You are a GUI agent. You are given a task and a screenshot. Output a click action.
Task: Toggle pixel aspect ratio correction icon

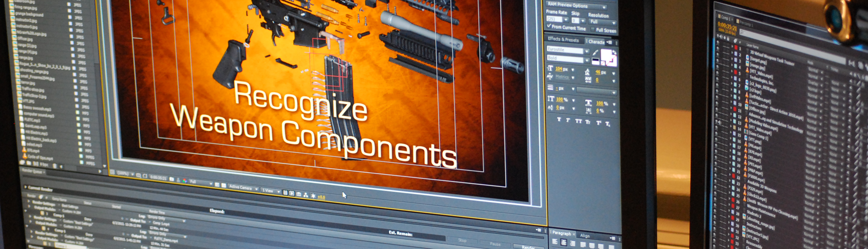[x=285, y=192]
